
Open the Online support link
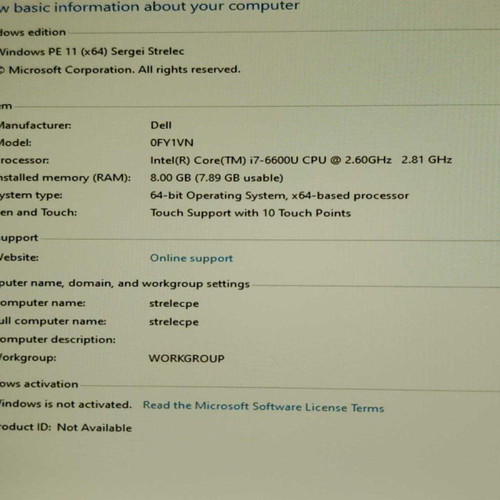(191, 258)
